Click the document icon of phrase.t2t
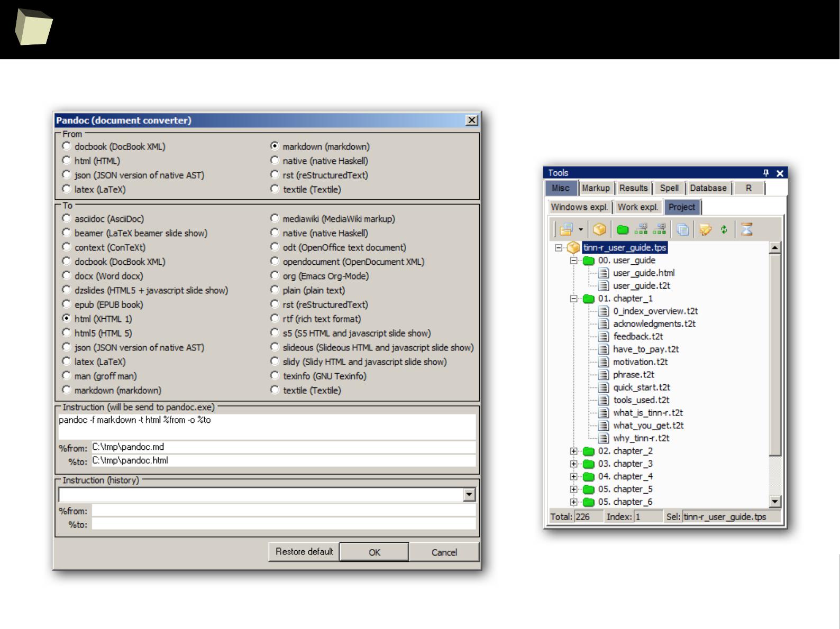Screen dimensions: 840x629 pyautogui.click(x=603, y=375)
